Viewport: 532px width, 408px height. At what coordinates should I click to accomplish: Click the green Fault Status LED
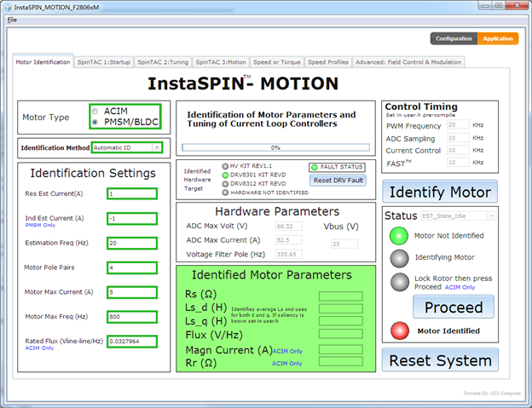click(315, 167)
